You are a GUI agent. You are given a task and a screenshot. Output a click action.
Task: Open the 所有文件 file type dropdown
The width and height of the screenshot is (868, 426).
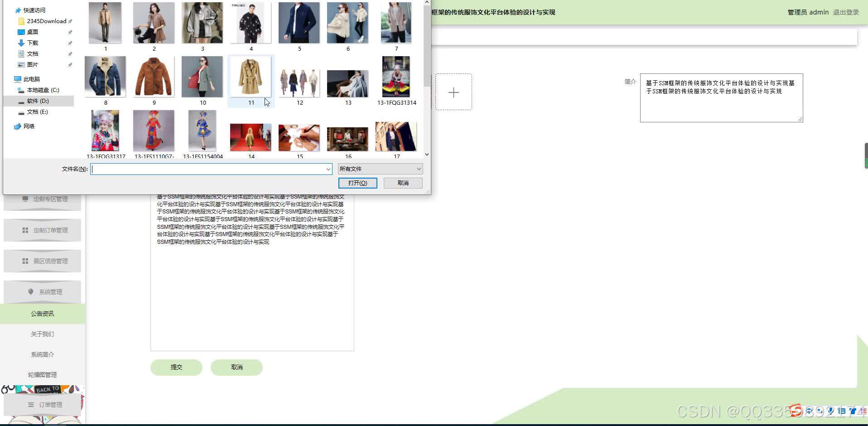click(x=380, y=169)
